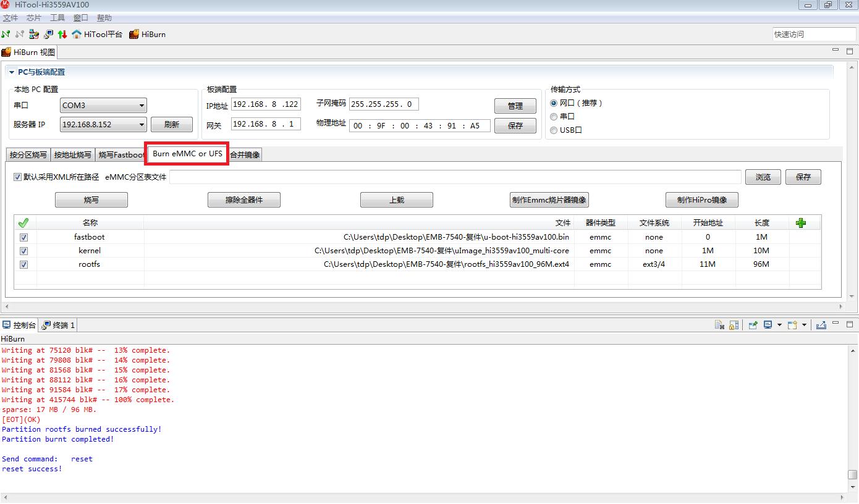Click the HiTool platform home icon
The width and height of the screenshot is (859, 504).
(x=77, y=35)
